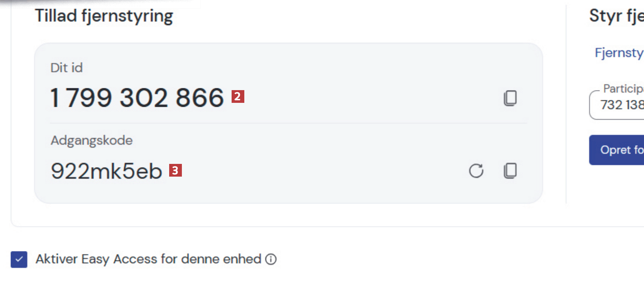Copy your ID 1 799 302 866
Viewport: 644px width, 282px height.
510,98
